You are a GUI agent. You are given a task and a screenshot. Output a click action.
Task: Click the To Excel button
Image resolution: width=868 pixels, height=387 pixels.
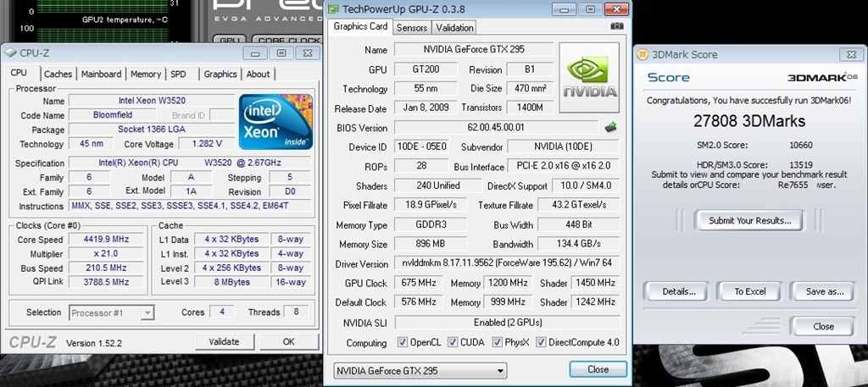click(750, 291)
